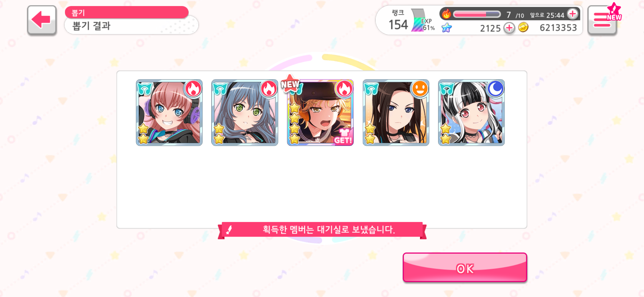Open the NEW four-star orange-haired card

click(x=320, y=112)
